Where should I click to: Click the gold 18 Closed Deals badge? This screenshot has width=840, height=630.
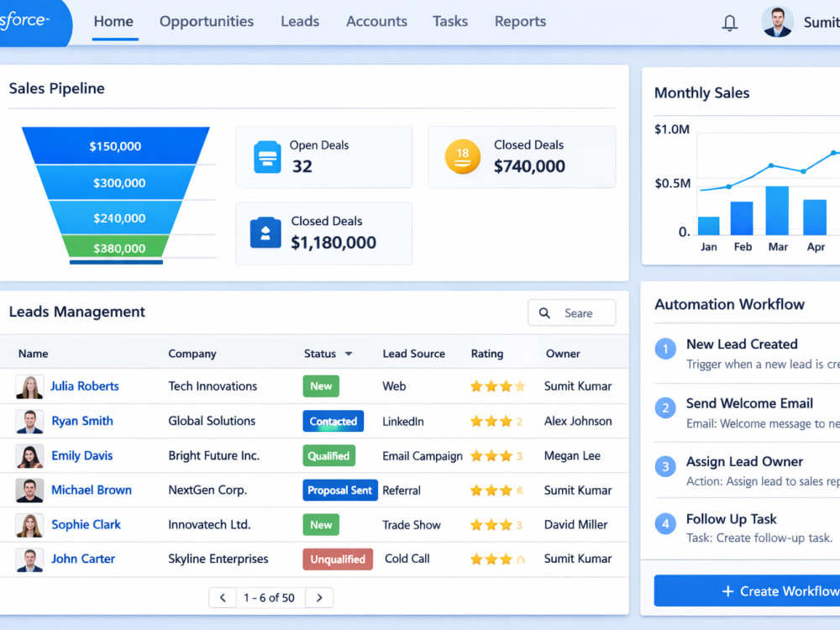tap(462, 156)
